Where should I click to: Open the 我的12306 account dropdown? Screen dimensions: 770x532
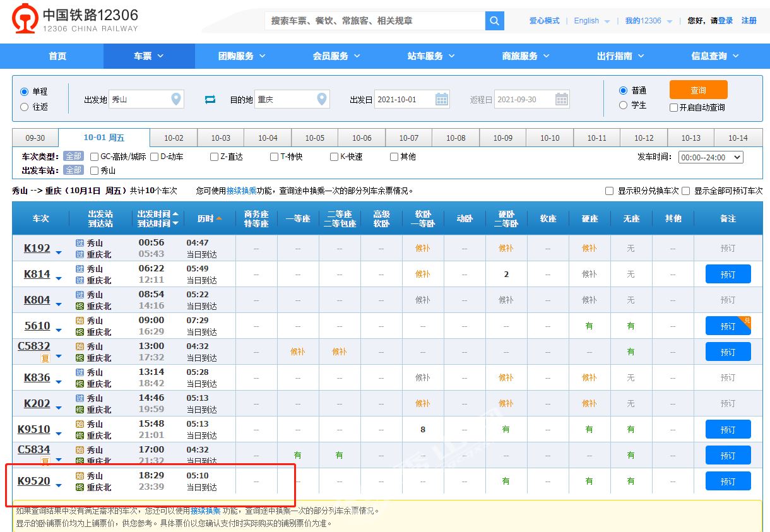649,21
